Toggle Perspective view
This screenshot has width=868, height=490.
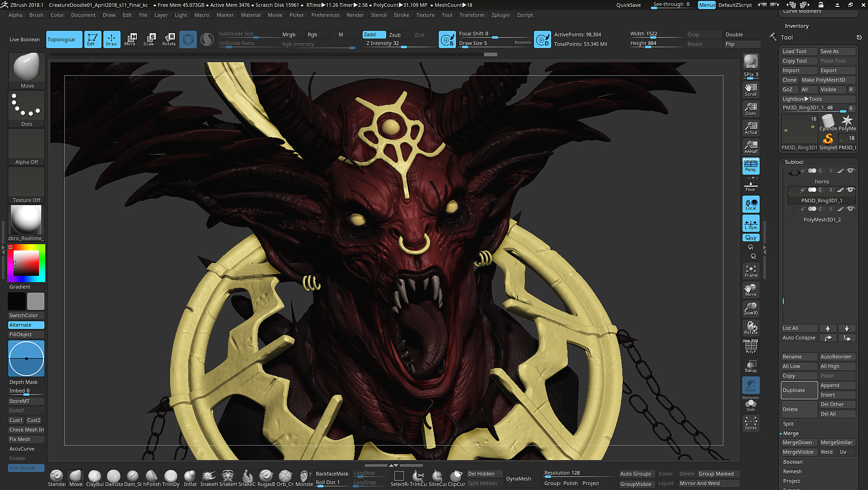tap(751, 166)
